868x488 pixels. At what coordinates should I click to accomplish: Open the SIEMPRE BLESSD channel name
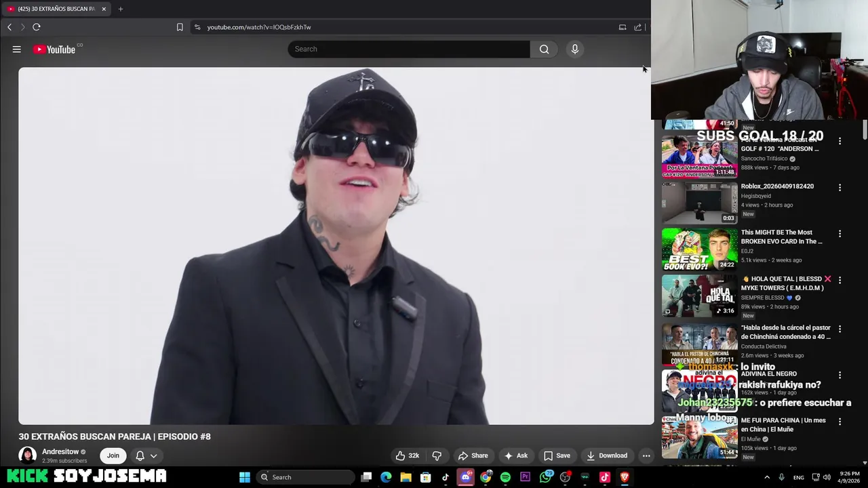763,298
